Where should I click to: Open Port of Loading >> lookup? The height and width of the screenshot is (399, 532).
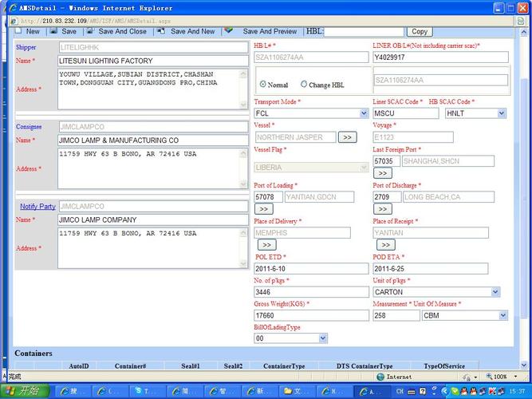(x=263, y=209)
